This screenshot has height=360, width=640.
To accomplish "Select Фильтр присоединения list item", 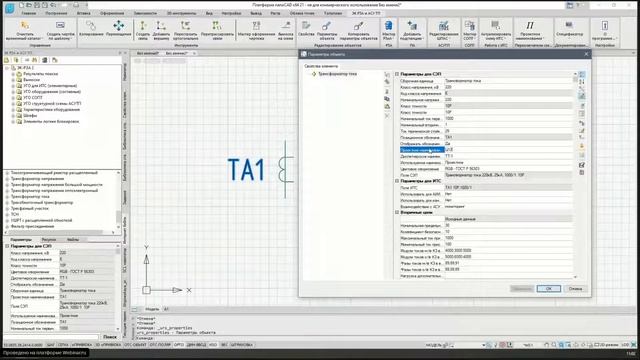I will 32,226.
